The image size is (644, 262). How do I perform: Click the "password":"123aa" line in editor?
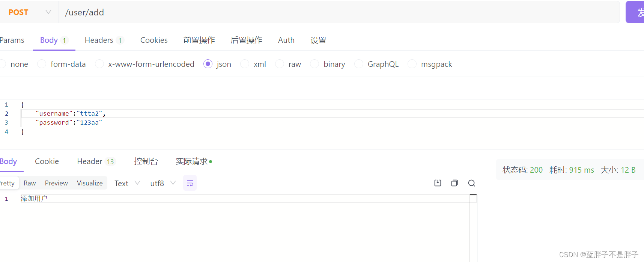click(69, 122)
